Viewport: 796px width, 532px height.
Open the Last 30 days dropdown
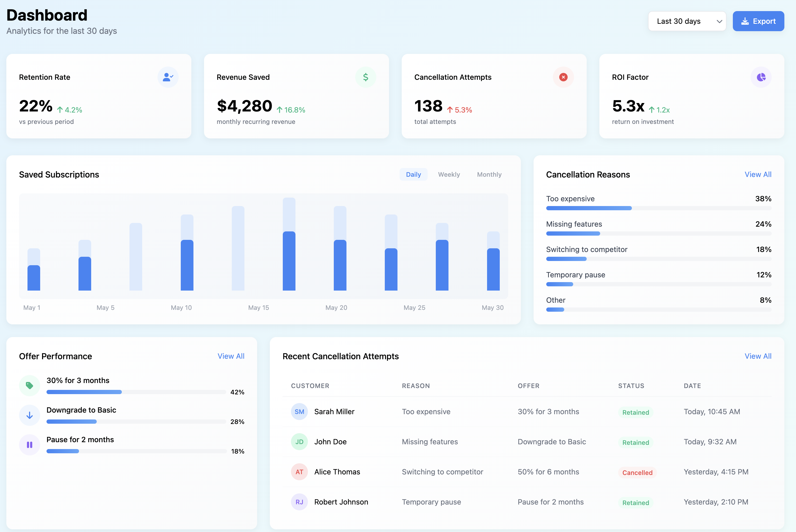(x=687, y=21)
